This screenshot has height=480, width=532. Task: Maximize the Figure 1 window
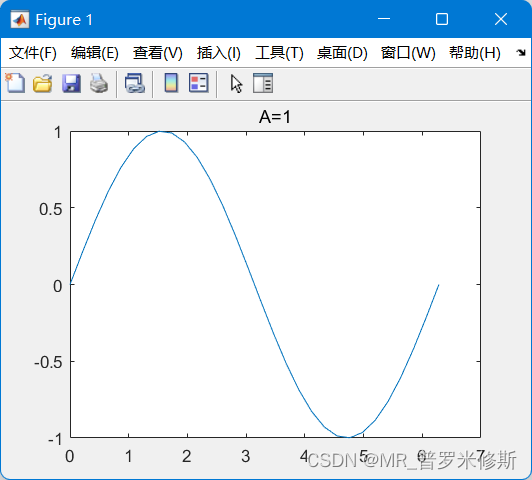[442, 19]
